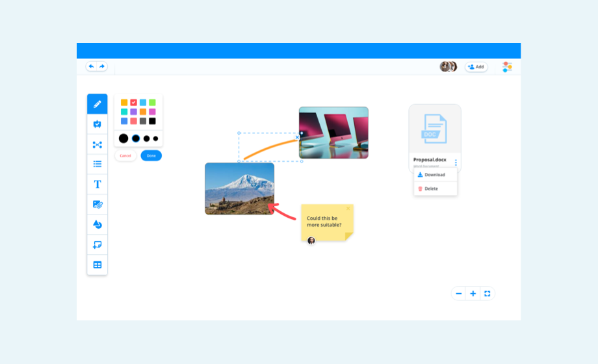Click the Add collaborator button
Image resolution: width=598 pixels, height=364 pixels.
pyautogui.click(x=476, y=67)
